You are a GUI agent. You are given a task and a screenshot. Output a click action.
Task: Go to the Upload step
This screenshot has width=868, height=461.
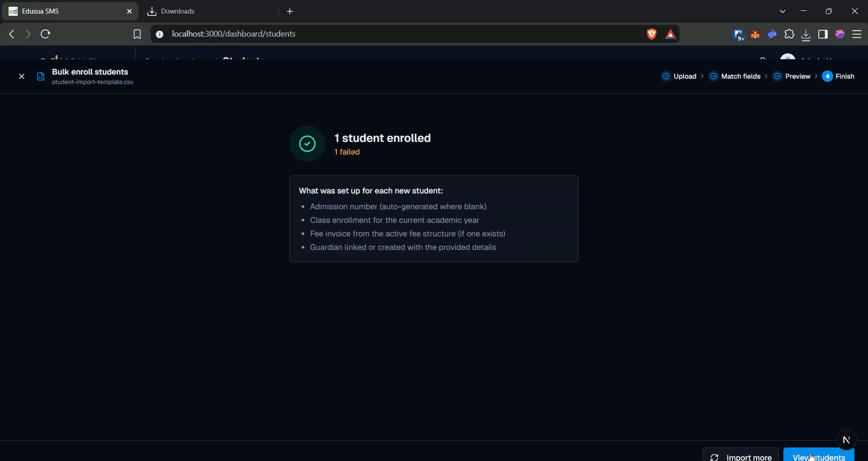[x=679, y=76]
